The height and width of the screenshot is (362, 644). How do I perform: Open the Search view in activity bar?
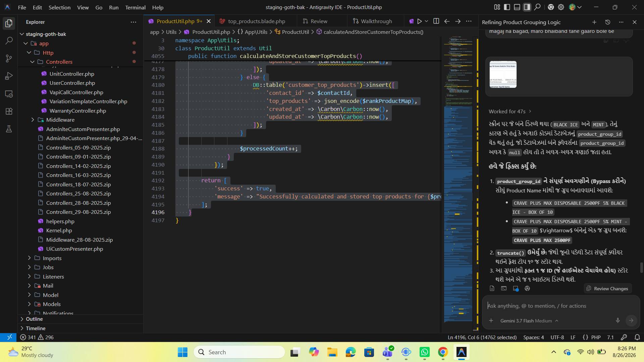[9, 41]
